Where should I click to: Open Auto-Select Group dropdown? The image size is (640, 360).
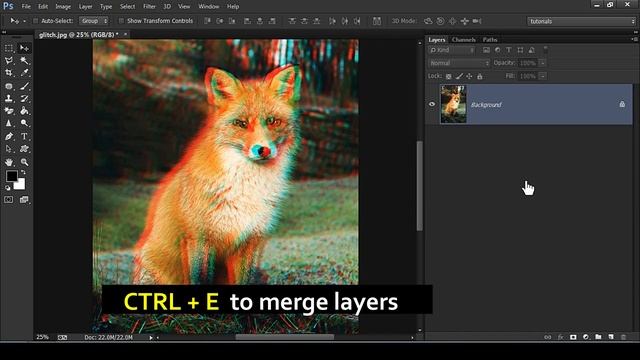click(94, 21)
